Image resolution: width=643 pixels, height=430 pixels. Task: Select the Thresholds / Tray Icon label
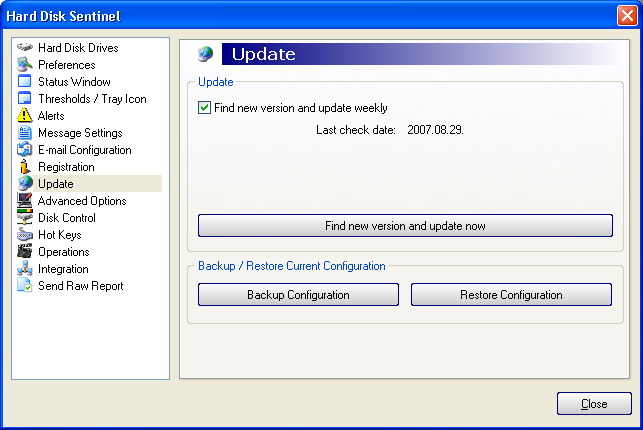coord(92,99)
